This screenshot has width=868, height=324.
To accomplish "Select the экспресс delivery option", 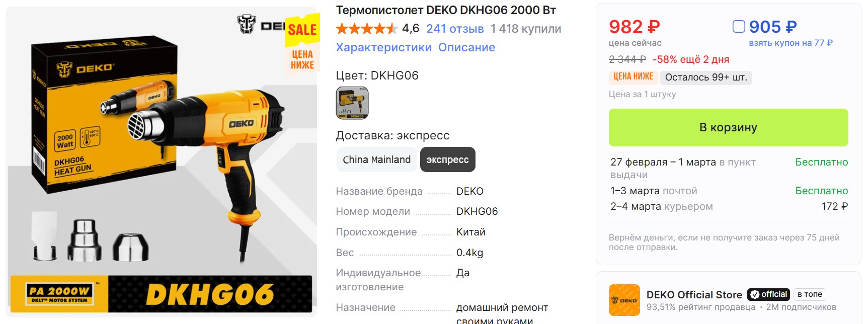I will click(447, 159).
